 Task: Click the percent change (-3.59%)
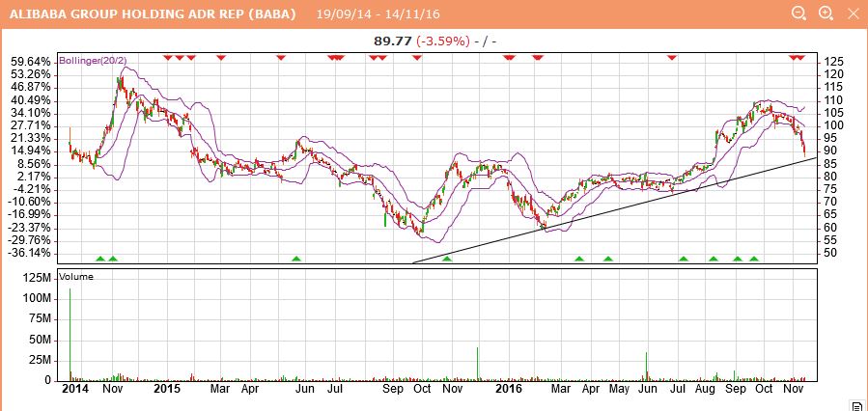point(443,41)
